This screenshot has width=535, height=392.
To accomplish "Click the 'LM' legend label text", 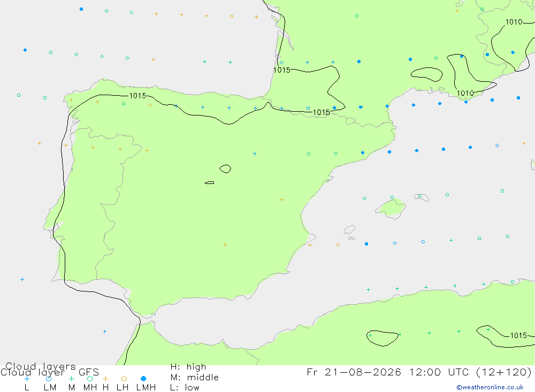I will click(x=50, y=388).
